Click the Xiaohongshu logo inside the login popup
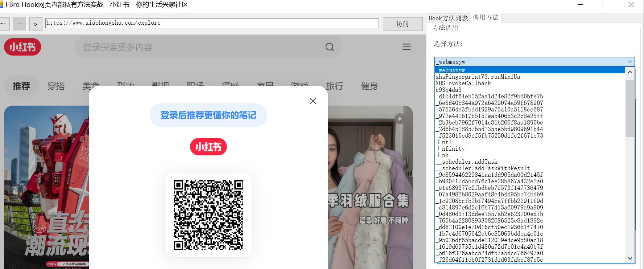Screen dimensions: 644x269 pyautogui.click(x=209, y=147)
